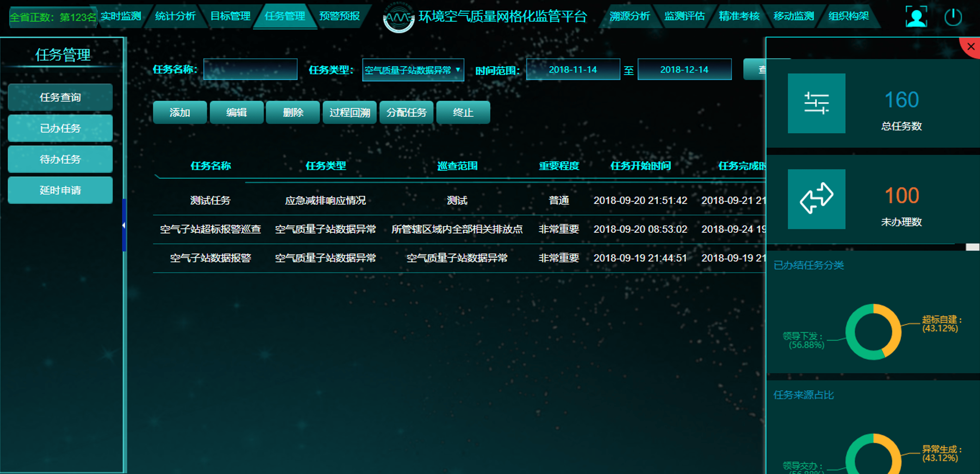Click the 任务类型 column header
The height and width of the screenshot is (474, 980).
(326, 166)
